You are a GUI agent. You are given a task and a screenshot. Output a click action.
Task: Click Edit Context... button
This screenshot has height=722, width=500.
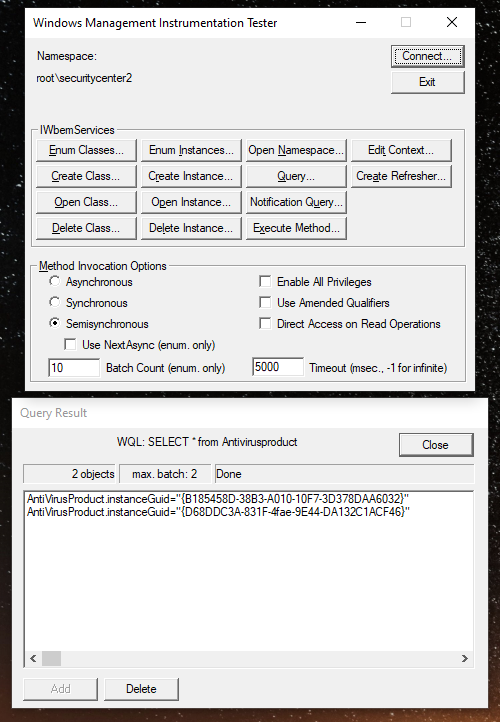tap(401, 151)
